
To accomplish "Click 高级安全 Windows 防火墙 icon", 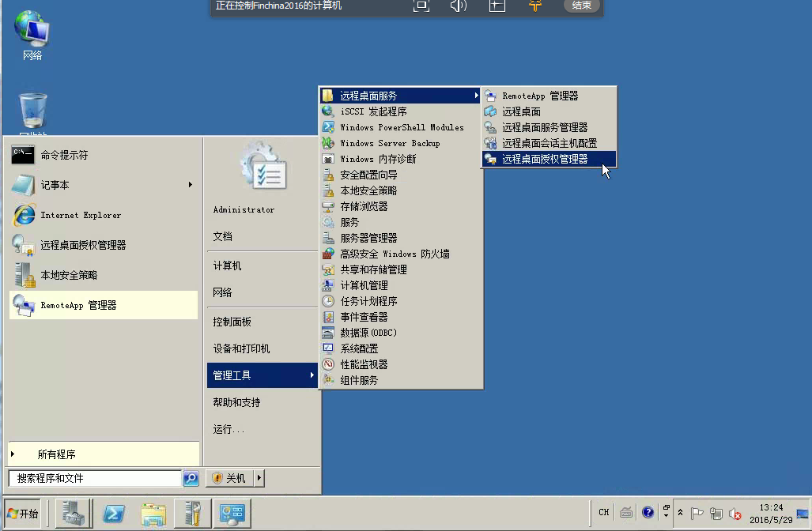I will (x=328, y=254).
